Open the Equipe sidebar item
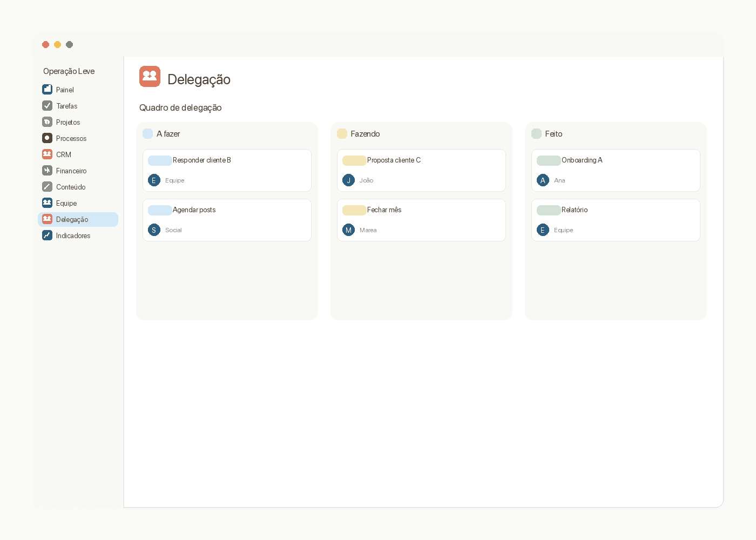This screenshot has width=756, height=540. [x=78, y=203]
